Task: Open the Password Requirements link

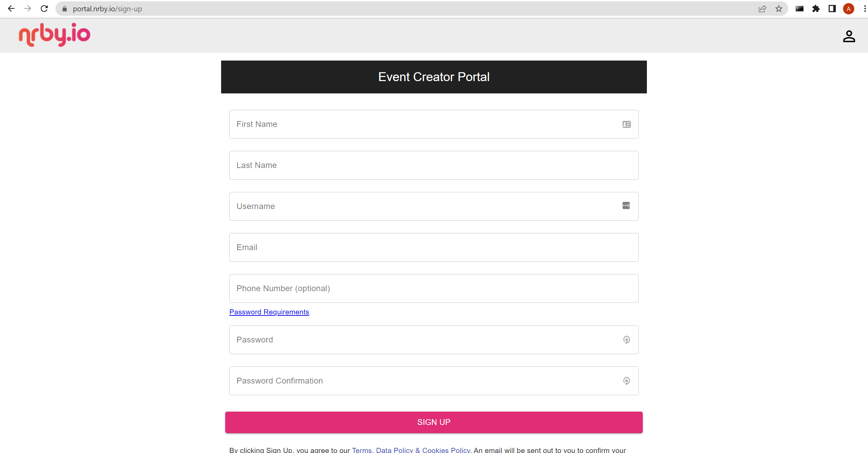Action: coord(269,312)
